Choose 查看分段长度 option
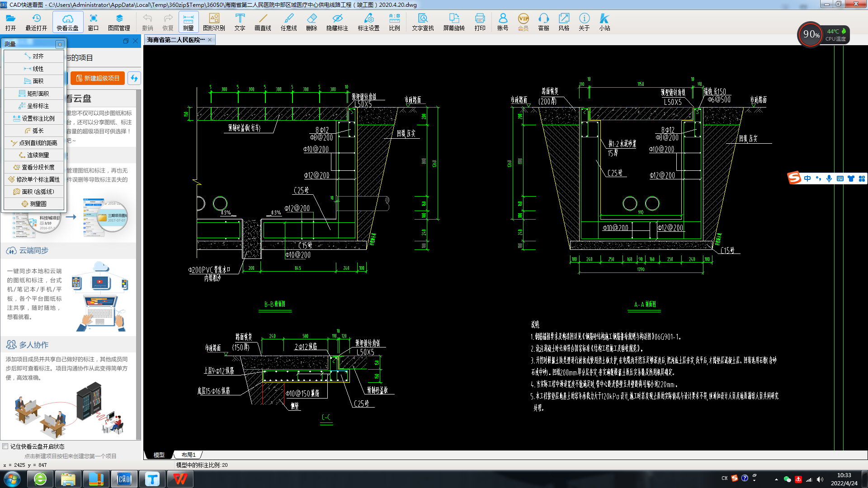Viewport: 868px width, 488px height. click(34, 167)
